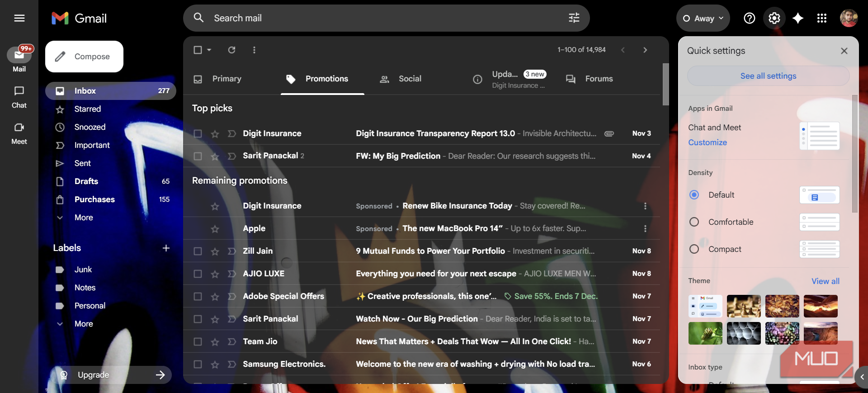Open the Help support icon
The width and height of the screenshot is (868, 393).
[x=749, y=18]
